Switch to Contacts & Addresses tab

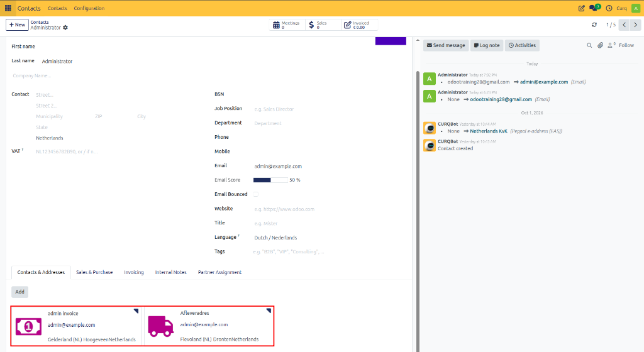click(41, 272)
